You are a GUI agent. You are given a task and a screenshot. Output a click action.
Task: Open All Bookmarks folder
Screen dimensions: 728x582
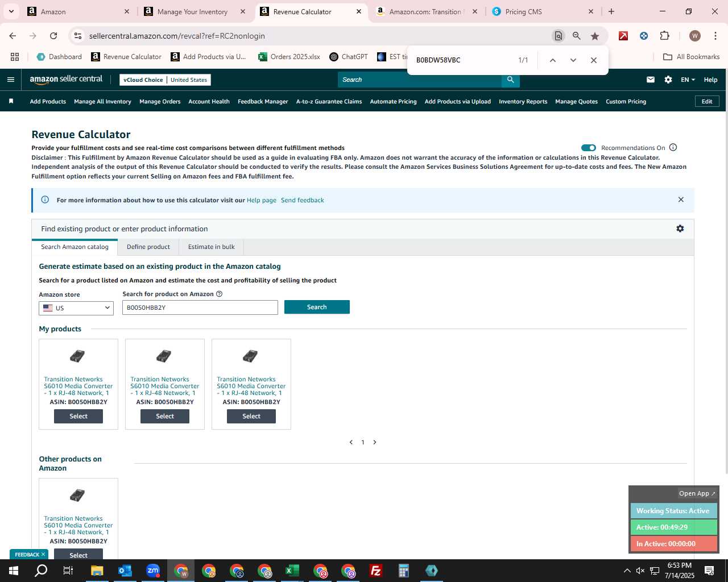(691, 57)
